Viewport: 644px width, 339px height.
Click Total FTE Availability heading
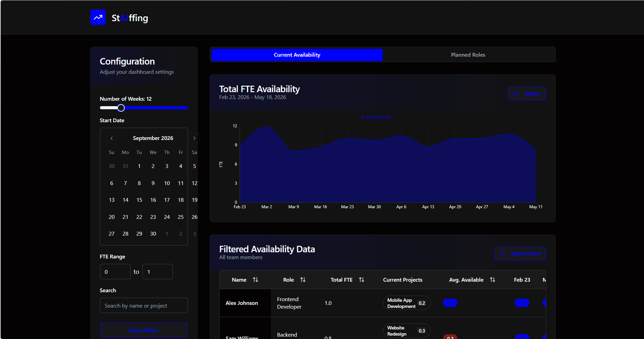(259, 89)
